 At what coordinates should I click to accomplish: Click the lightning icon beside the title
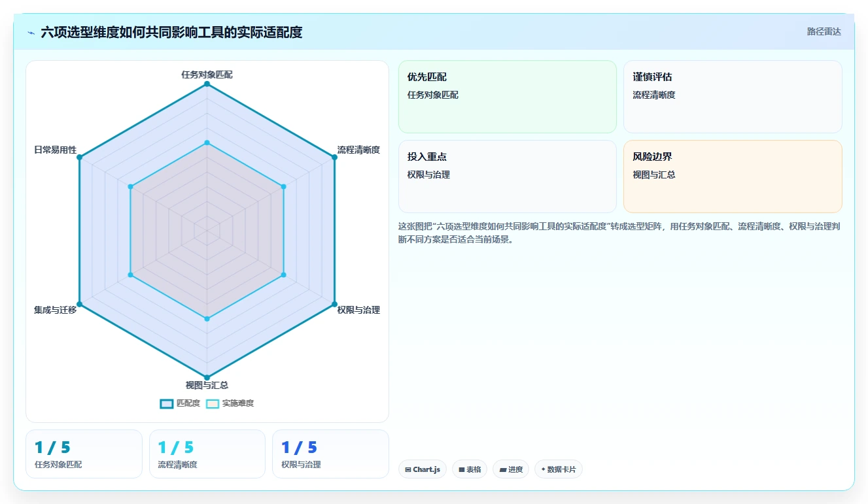click(31, 32)
